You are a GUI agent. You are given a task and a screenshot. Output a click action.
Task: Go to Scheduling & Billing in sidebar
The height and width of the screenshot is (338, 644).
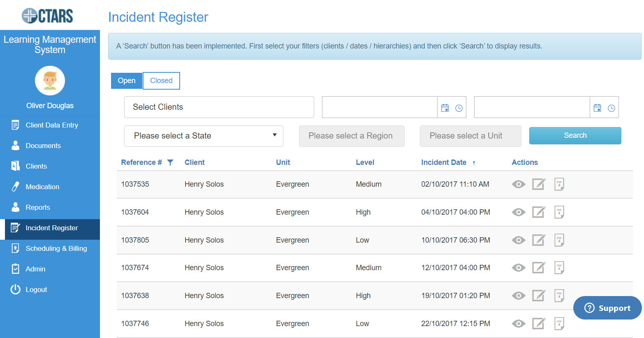pos(56,248)
